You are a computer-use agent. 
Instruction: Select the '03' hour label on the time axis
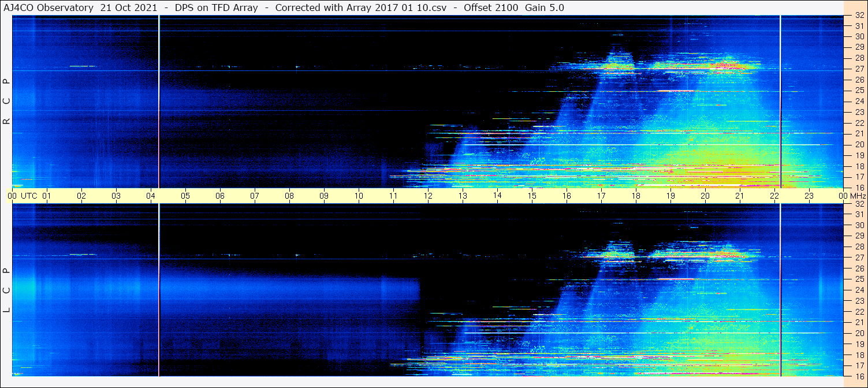coord(116,196)
